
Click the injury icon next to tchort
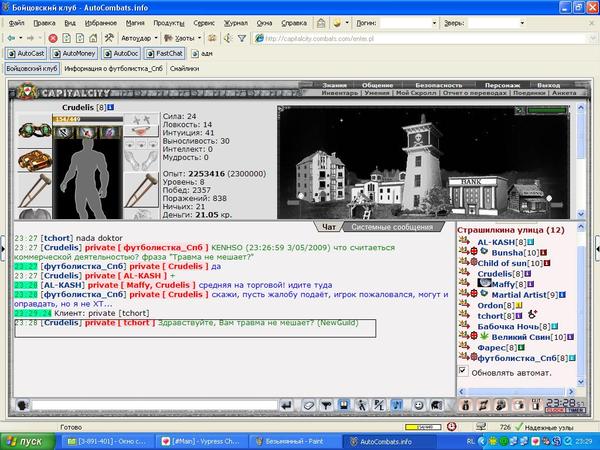pos(532,315)
